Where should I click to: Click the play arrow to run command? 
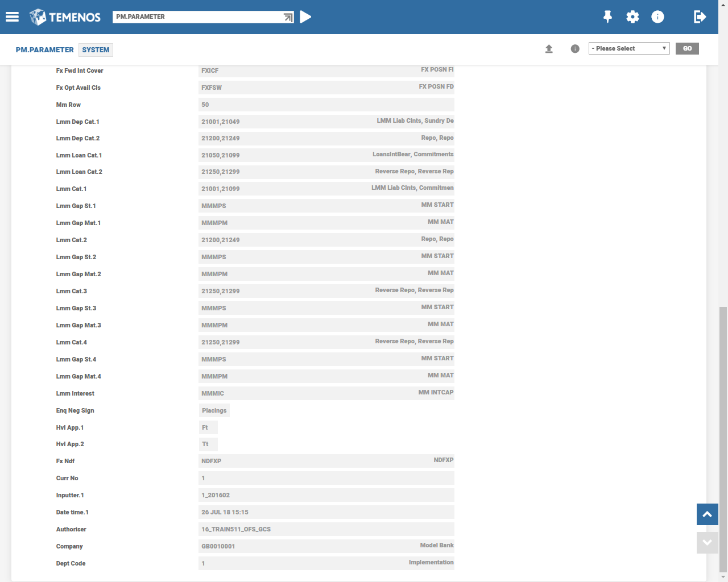coord(305,17)
